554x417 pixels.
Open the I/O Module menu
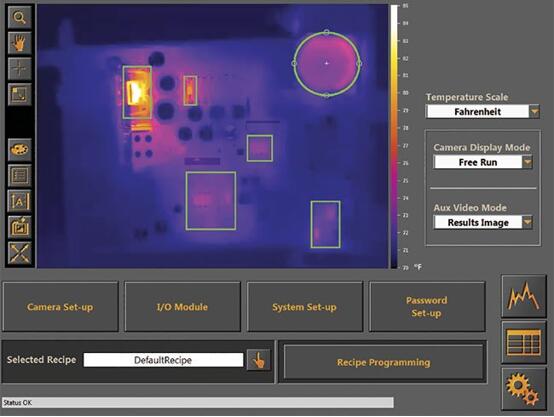pyautogui.click(x=182, y=307)
